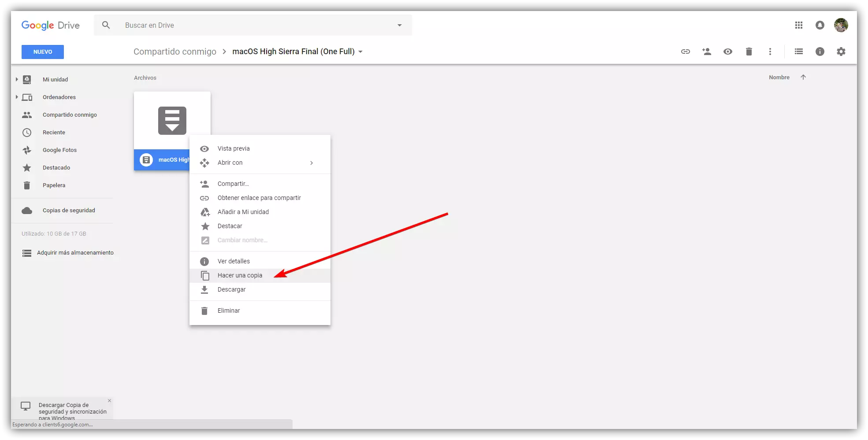868x440 pixels.
Task: Click the Google Drive logo
Action: pyautogui.click(x=50, y=25)
